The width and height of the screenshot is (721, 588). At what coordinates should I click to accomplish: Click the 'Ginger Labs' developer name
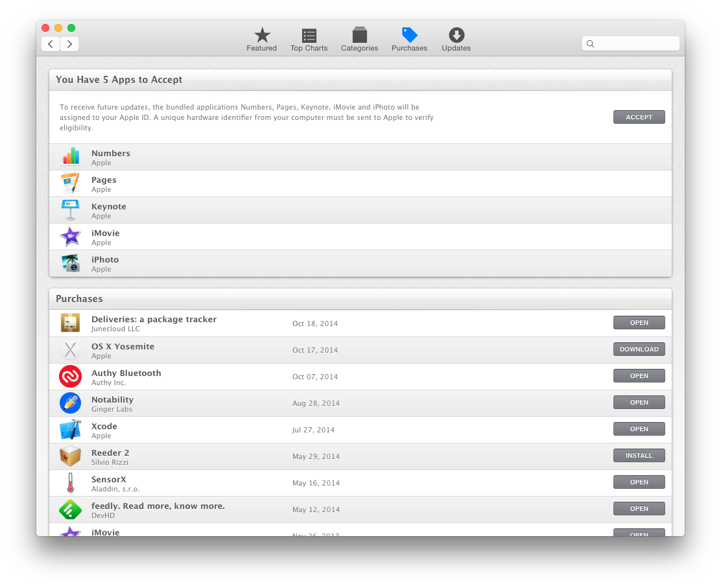pos(112,409)
